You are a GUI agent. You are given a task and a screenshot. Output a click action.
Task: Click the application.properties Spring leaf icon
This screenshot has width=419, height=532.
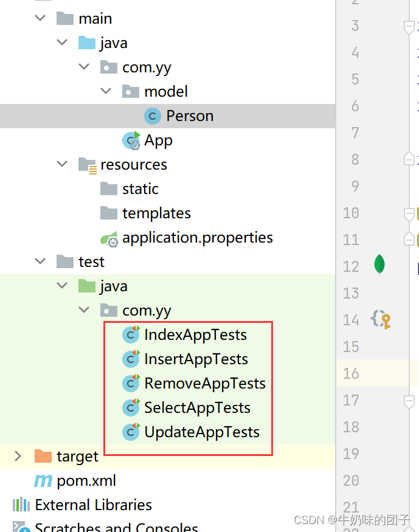coord(109,238)
